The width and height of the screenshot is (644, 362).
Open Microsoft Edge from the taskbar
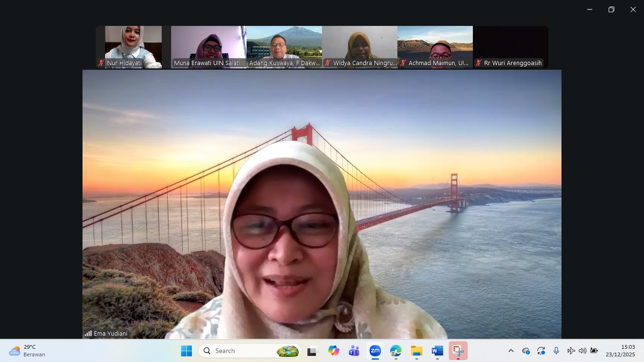click(x=396, y=351)
